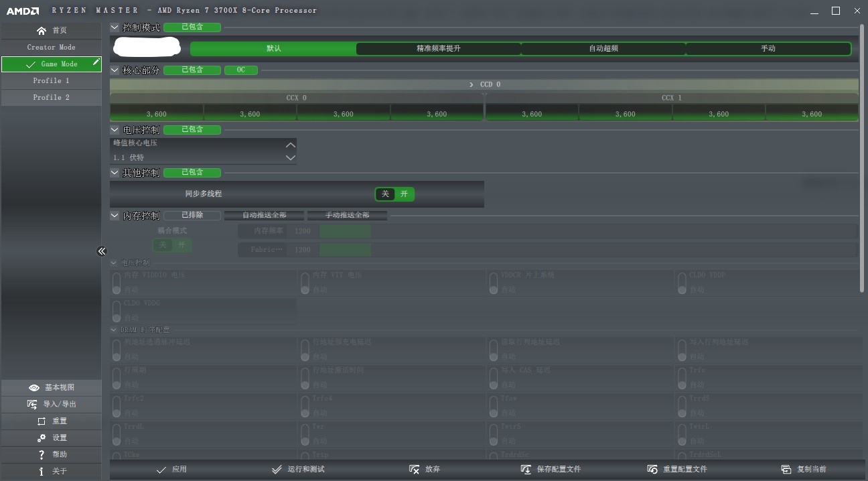The width and height of the screenshot is (868, 481).
Task: Select the 默认 control mode tab
Action: [273, 49]
